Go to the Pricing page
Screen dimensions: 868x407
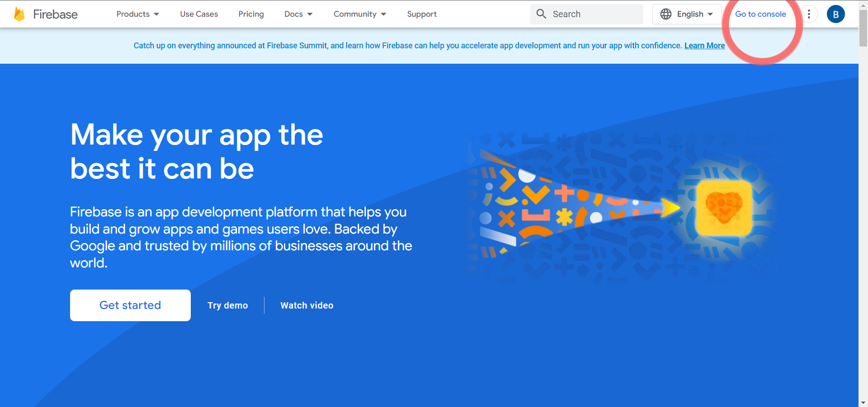[251, 14]
